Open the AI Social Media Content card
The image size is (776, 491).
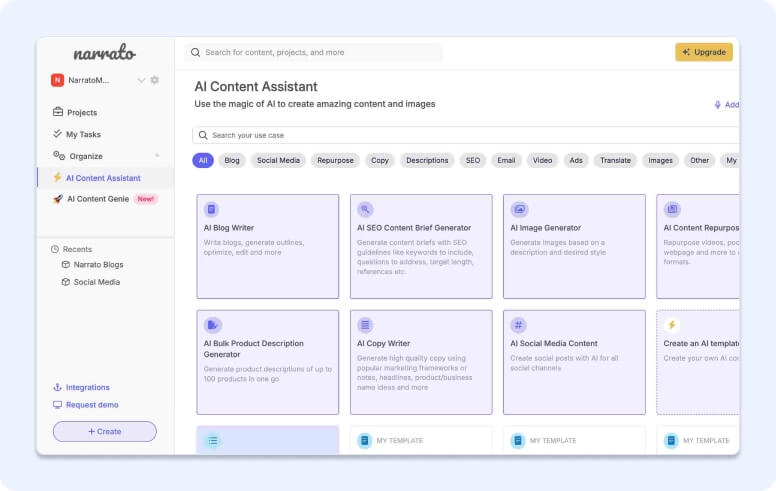coord(574,362)
